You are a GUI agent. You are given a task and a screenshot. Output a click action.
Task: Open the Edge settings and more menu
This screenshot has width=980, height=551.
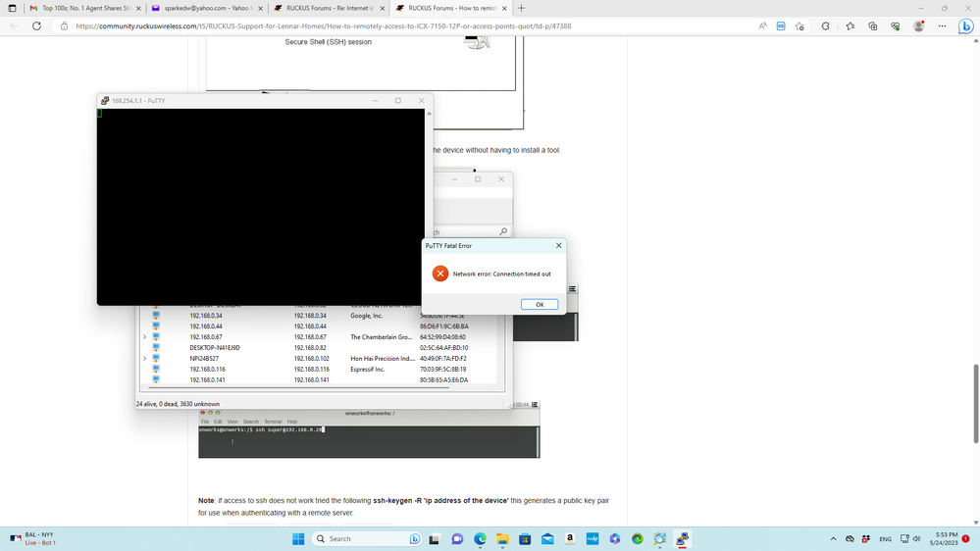tap(942, 26)
